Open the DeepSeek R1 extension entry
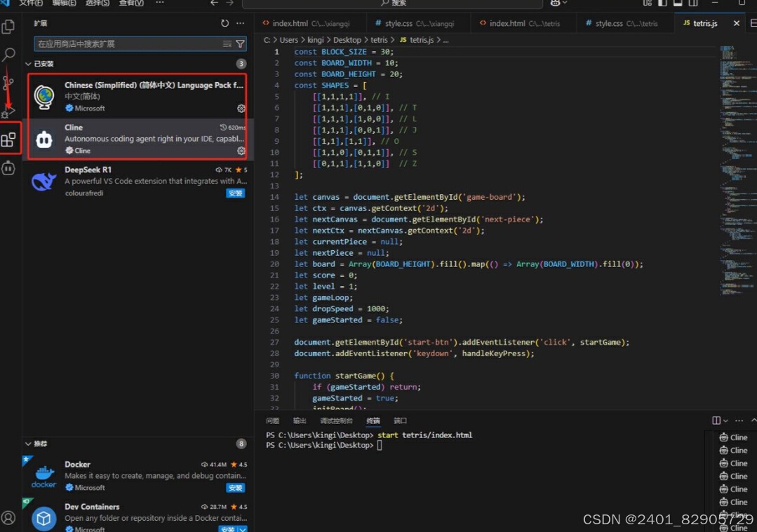This screenshot has height=532, width=757. 137,182
